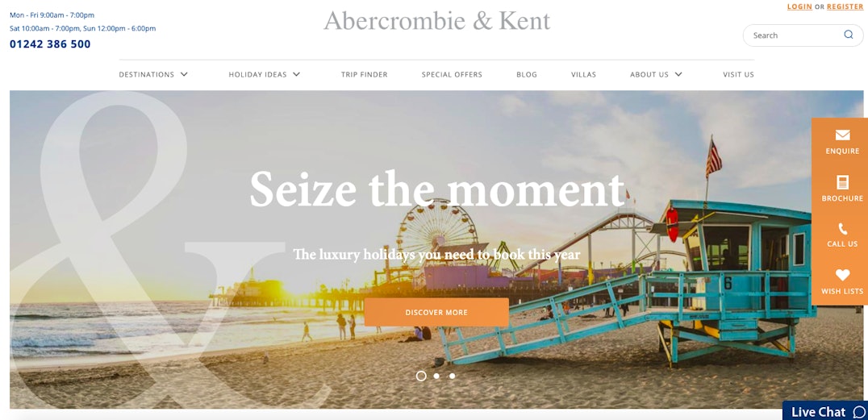Select the first carousel slide indicator

[x=421, y=376]
